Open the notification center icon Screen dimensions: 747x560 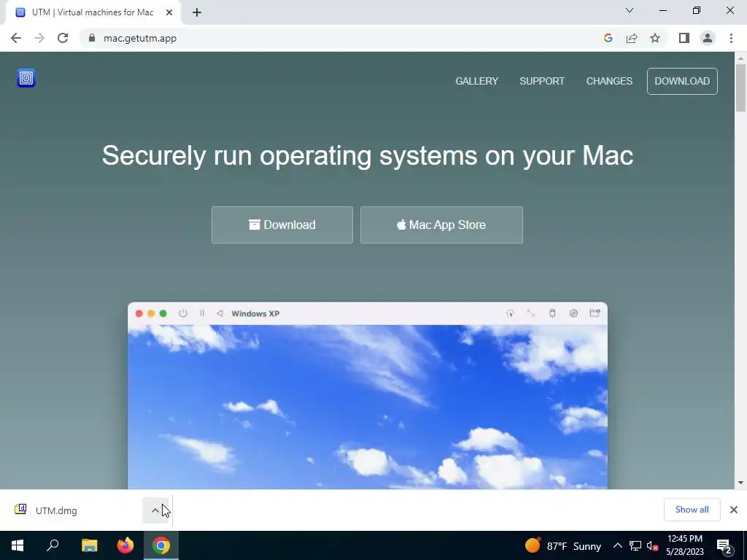(x=724, y=546)
